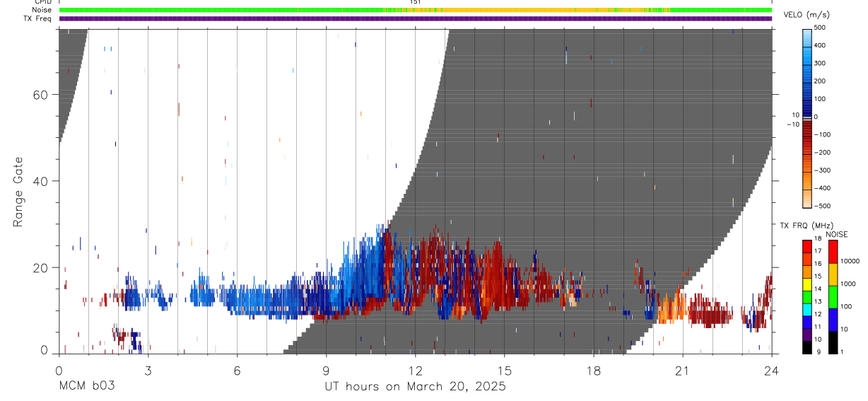
Task: Click hour tick '9' on time axis
Action: point(326,371)
